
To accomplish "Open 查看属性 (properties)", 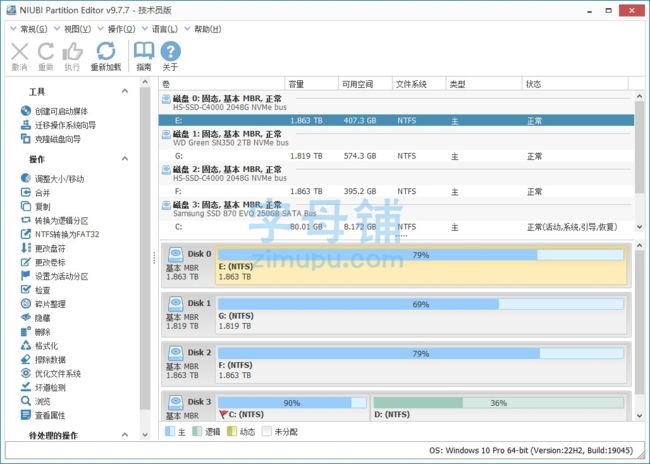I will point(43,415).
